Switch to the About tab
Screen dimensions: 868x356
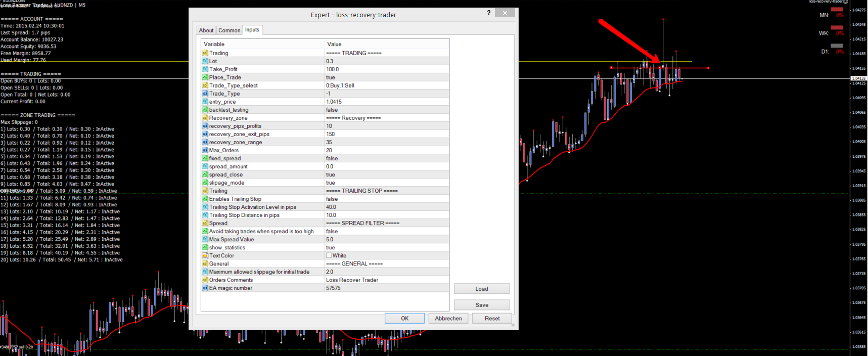click(x=206, y=30)
